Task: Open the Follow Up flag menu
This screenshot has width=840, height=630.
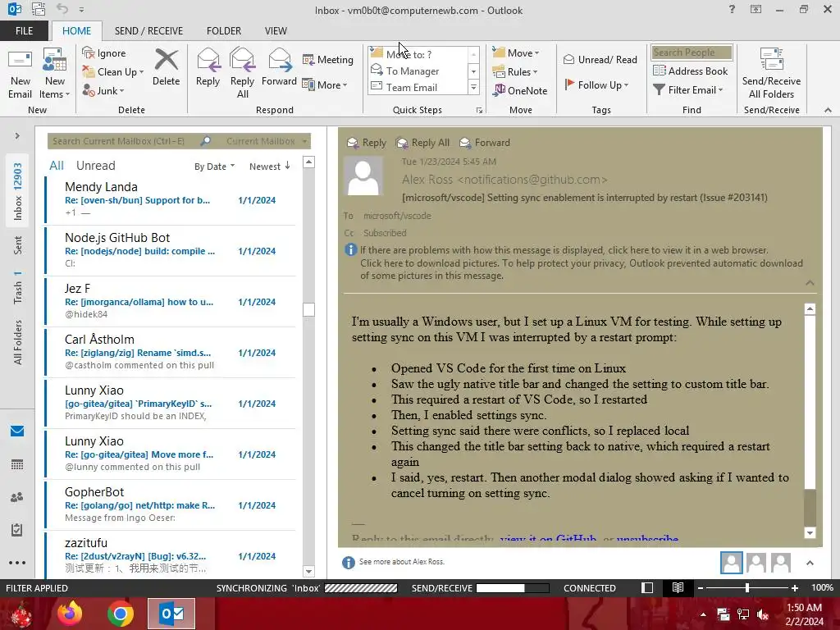Action: coord(596,84)
